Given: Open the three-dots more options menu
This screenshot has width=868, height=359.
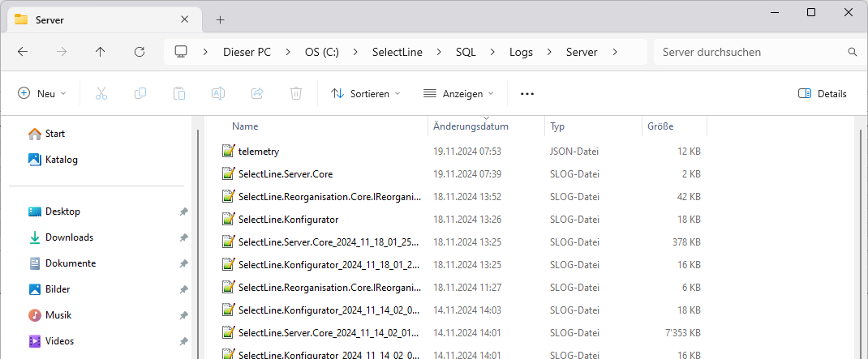Looking at the screenshot, I should pyautogui.click(x=527, y=94).
